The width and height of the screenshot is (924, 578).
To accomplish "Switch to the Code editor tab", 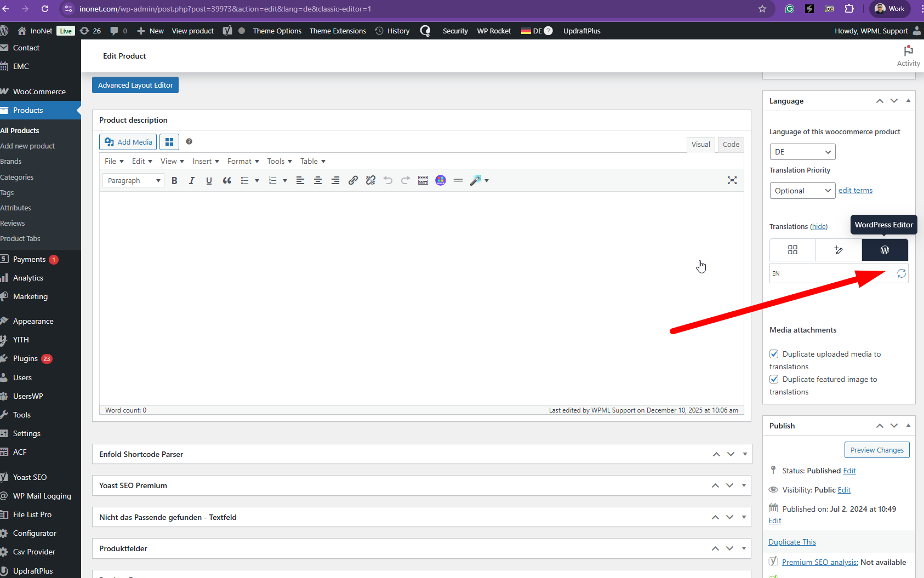I will click(x=731, y=145).
